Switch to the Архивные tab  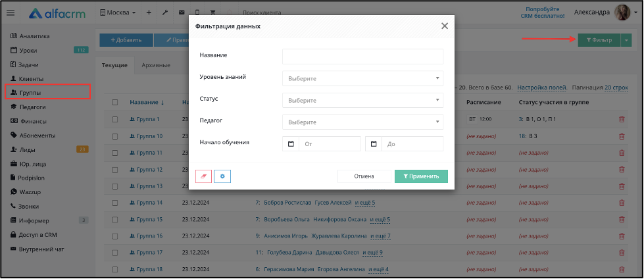tap(156, 65)
